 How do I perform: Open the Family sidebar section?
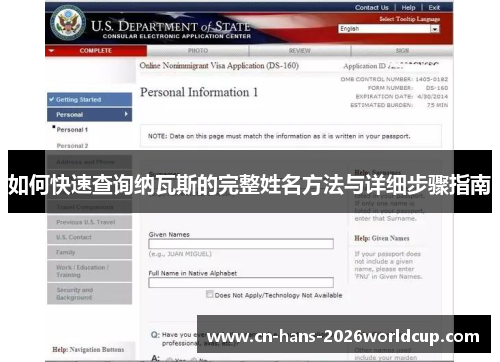(89, 252)
